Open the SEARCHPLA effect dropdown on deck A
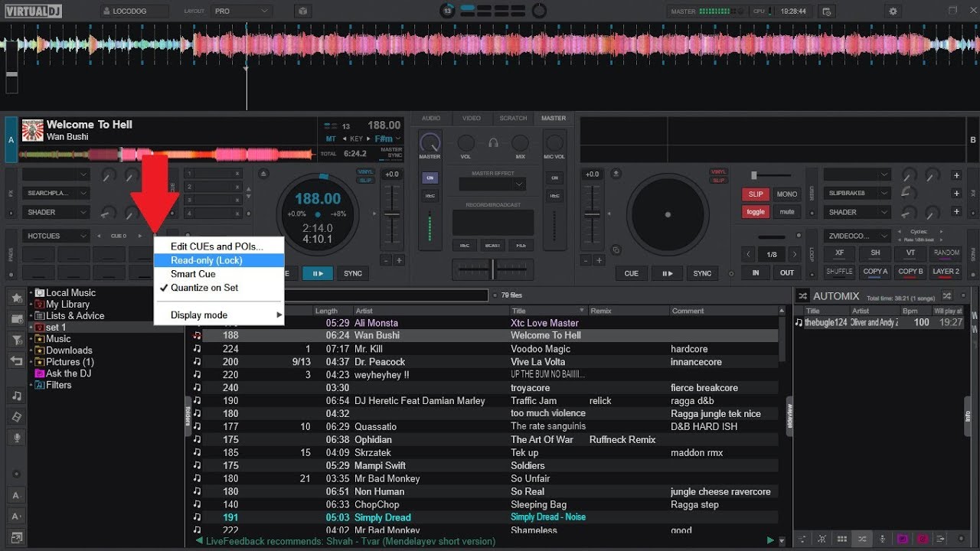The image size is (980, 551). [x=56, y=193]
